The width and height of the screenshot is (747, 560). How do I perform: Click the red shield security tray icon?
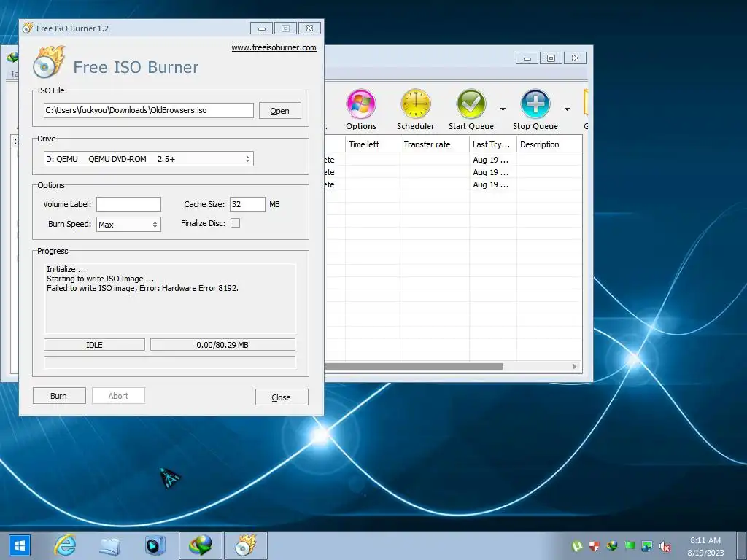594,546
